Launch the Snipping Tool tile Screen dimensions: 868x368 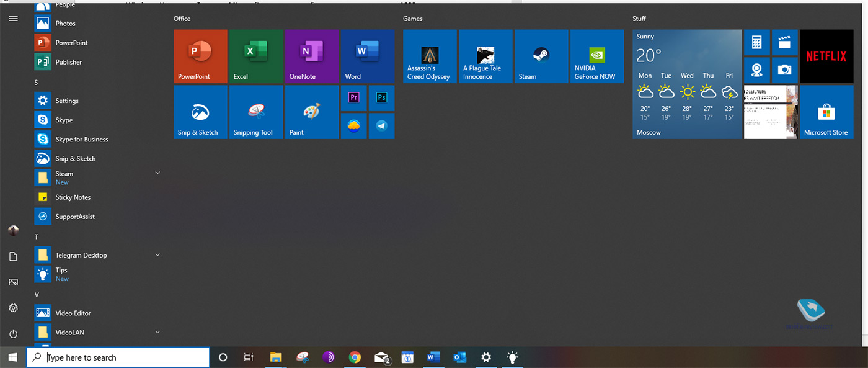(256, 112)
